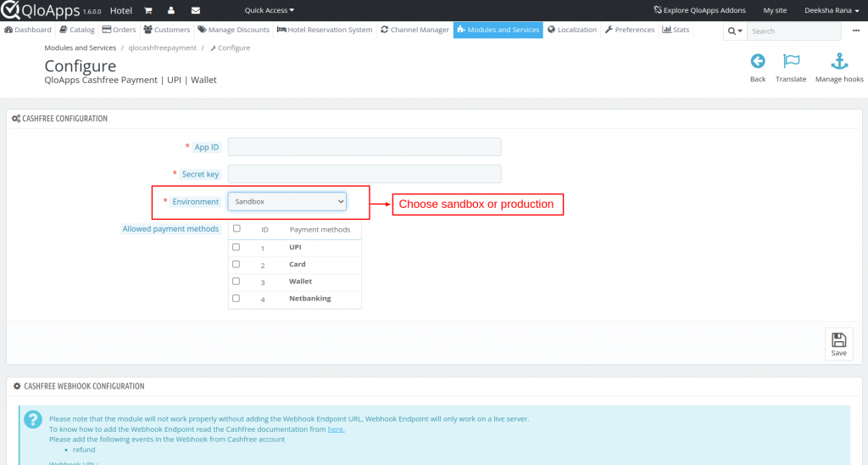Click the qlocashfreepayment breadcrumb

[162, 48]
